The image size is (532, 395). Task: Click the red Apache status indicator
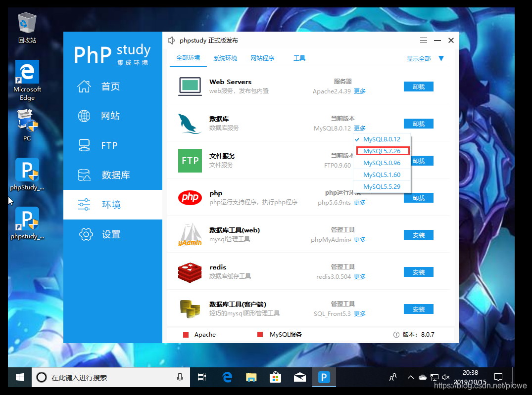[186, 335]
